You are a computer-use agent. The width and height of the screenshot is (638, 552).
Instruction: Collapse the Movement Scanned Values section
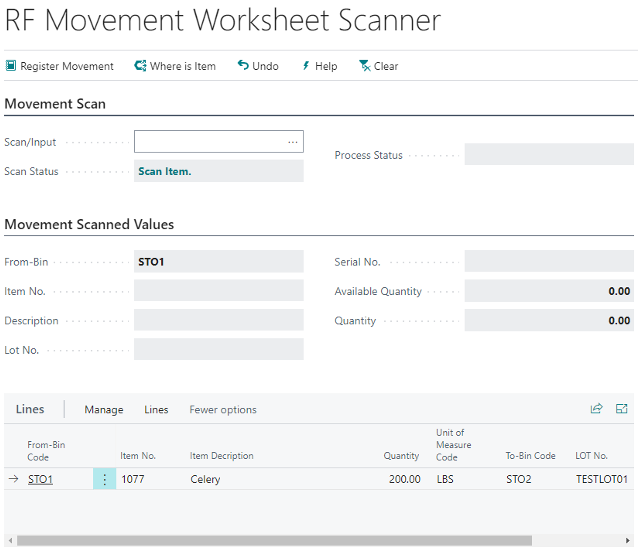pyautogui.click(x=89, y=224)
